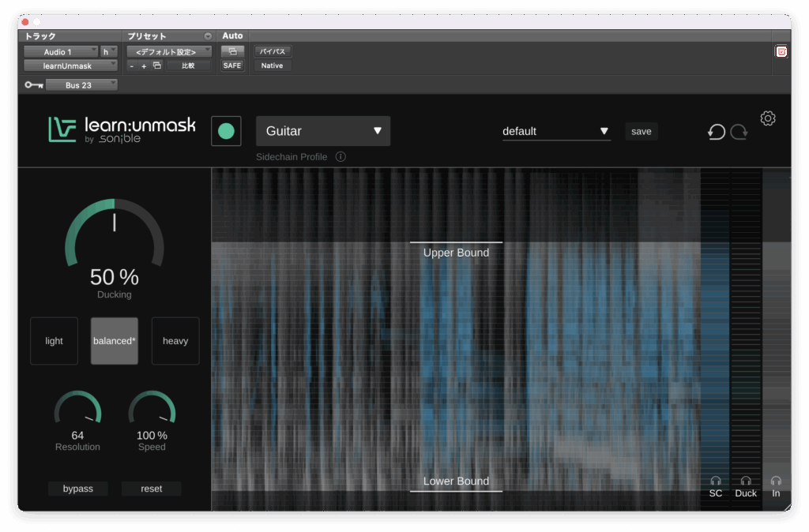Open the <デフォルト設定> preset list

click(x=169, y=51)
